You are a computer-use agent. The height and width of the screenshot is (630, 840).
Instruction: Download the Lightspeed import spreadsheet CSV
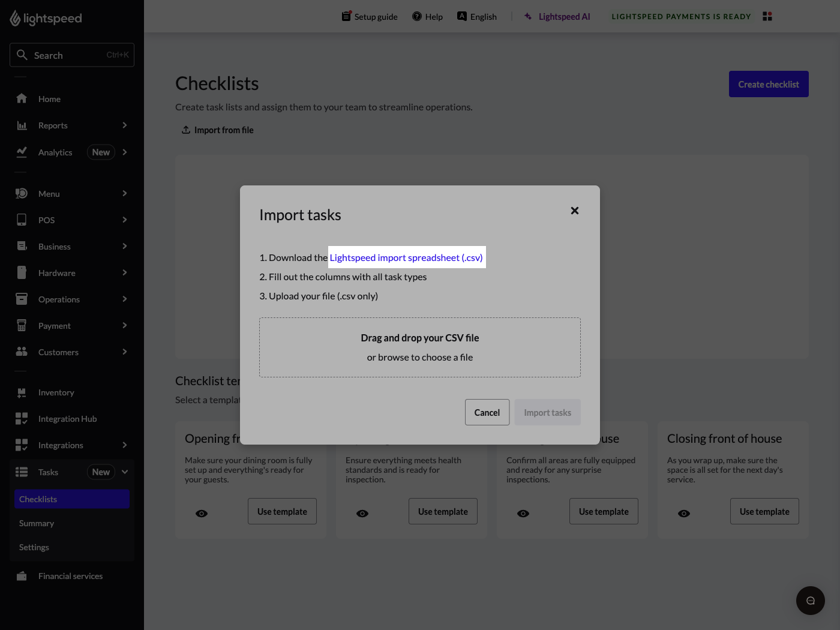tap(406, 257)
